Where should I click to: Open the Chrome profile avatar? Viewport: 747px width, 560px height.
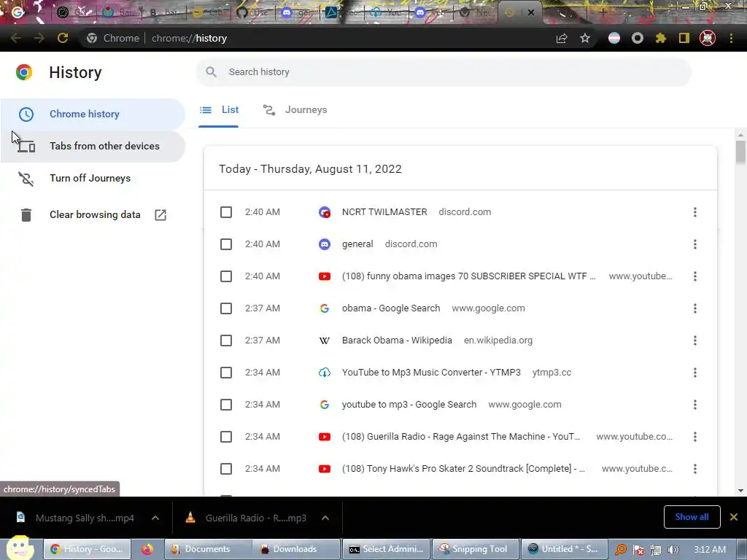pyautogui.click(x=708, y=38)
